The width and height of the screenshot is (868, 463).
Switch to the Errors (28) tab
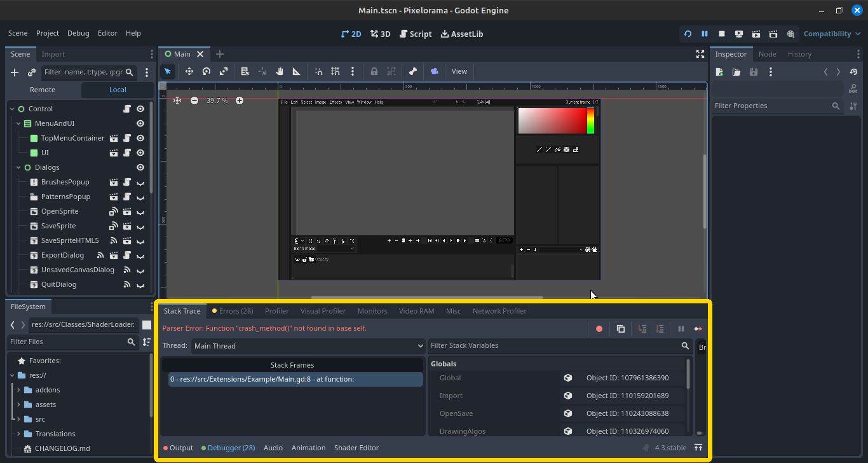tap(233, 311)
